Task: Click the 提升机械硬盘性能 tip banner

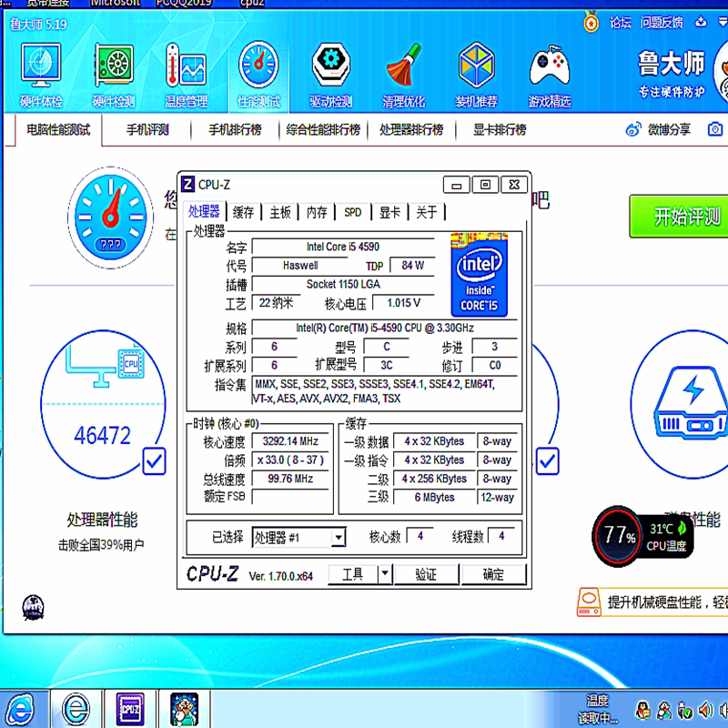Action: click(652, 602)
